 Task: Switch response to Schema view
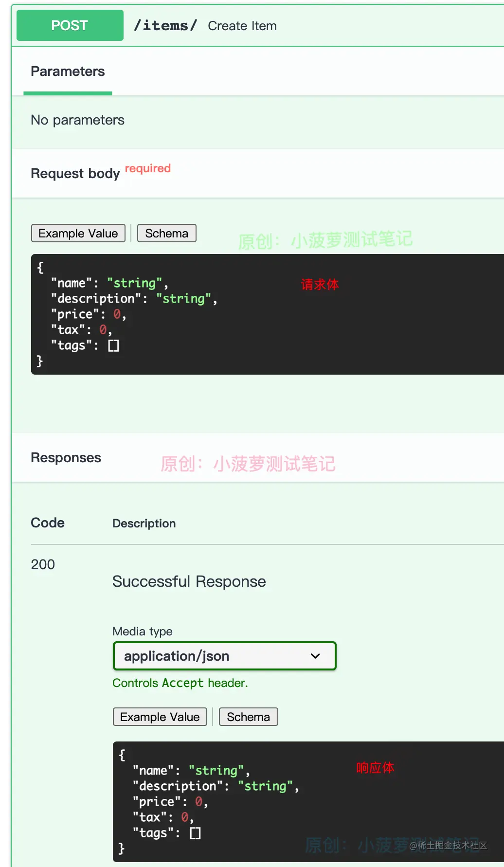249,717
